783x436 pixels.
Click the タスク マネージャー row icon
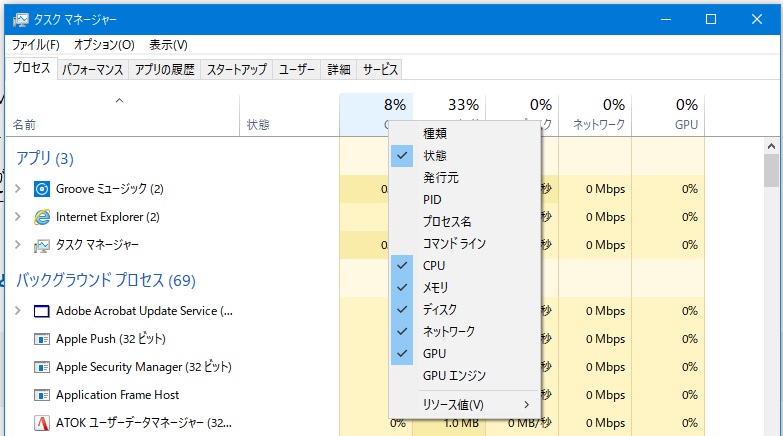(41, 245)
